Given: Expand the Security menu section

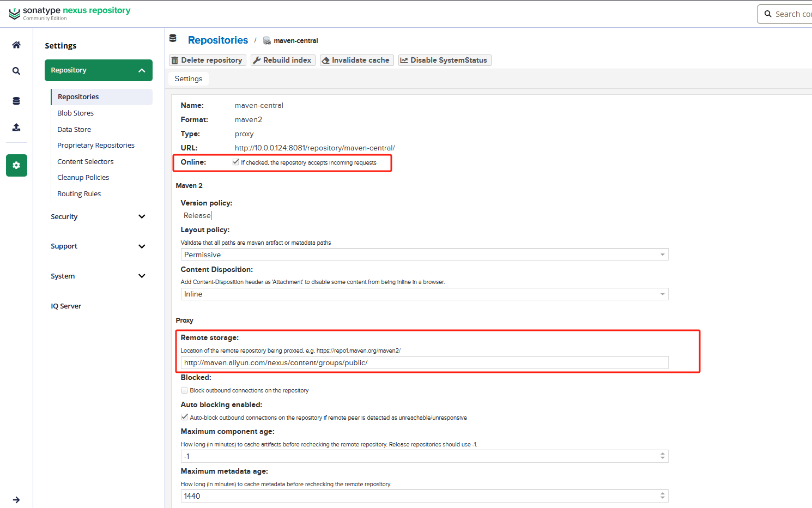Looking at the screenshot, I should 99,217.
